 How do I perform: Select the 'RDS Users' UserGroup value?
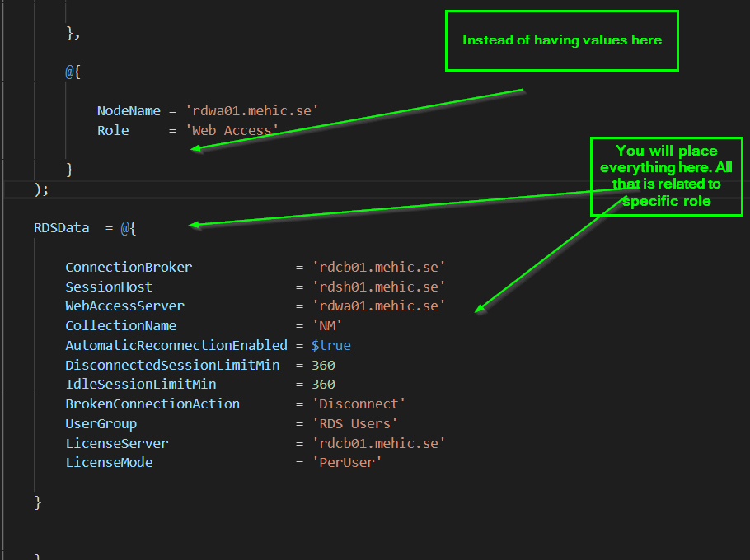click(x=354, y=423)
